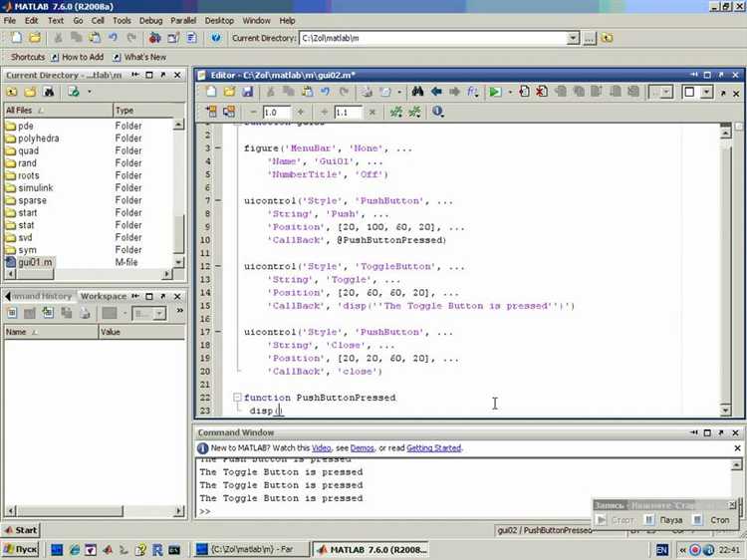Open the Desktop menu
Screen dimensions: 747x560
(x=219, y=21)
